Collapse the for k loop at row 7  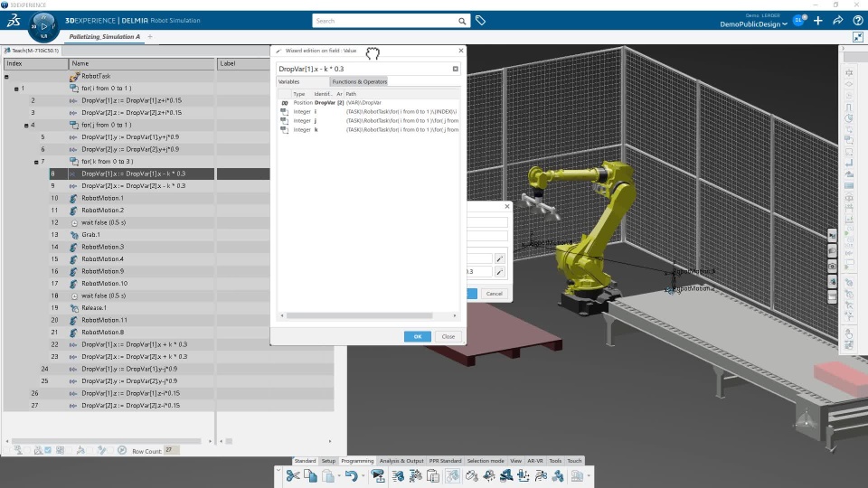[36, 162]
